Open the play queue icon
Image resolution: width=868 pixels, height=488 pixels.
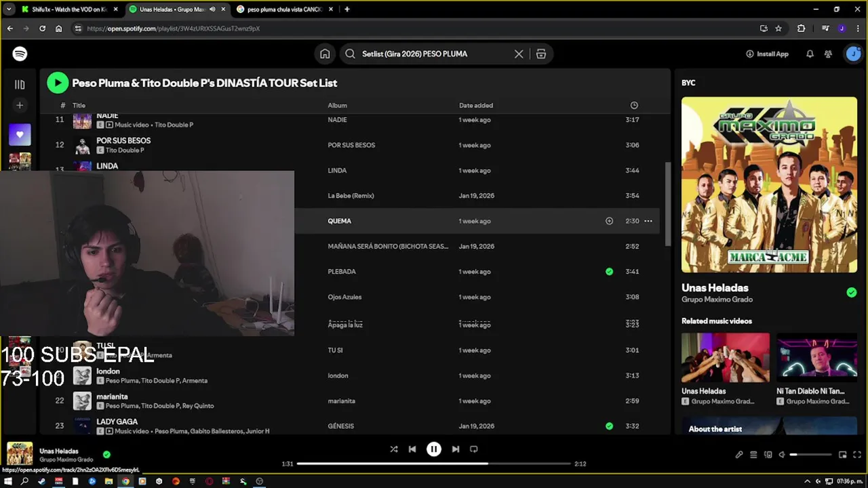click(753, 455)
